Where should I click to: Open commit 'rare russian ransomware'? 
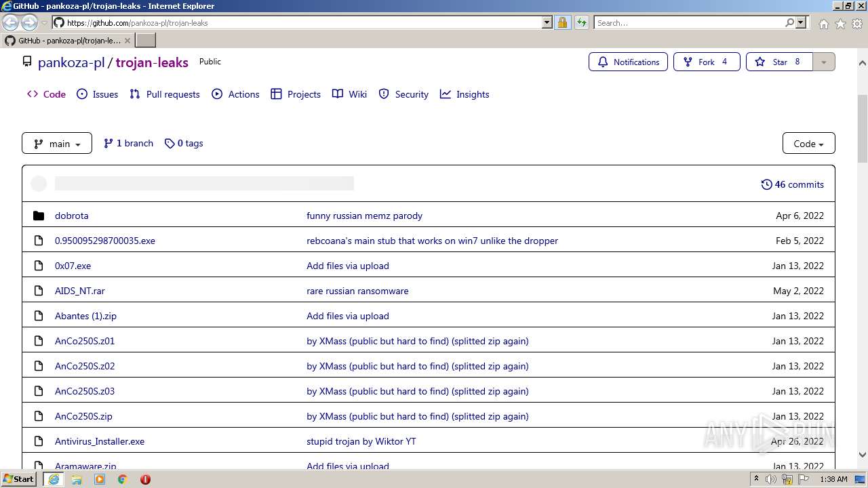357,291
